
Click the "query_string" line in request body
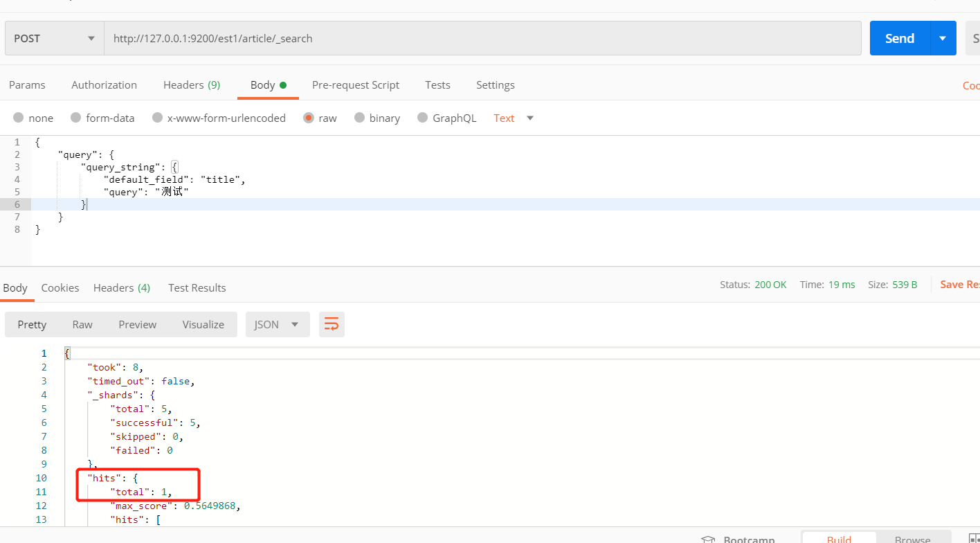[129, 167]
